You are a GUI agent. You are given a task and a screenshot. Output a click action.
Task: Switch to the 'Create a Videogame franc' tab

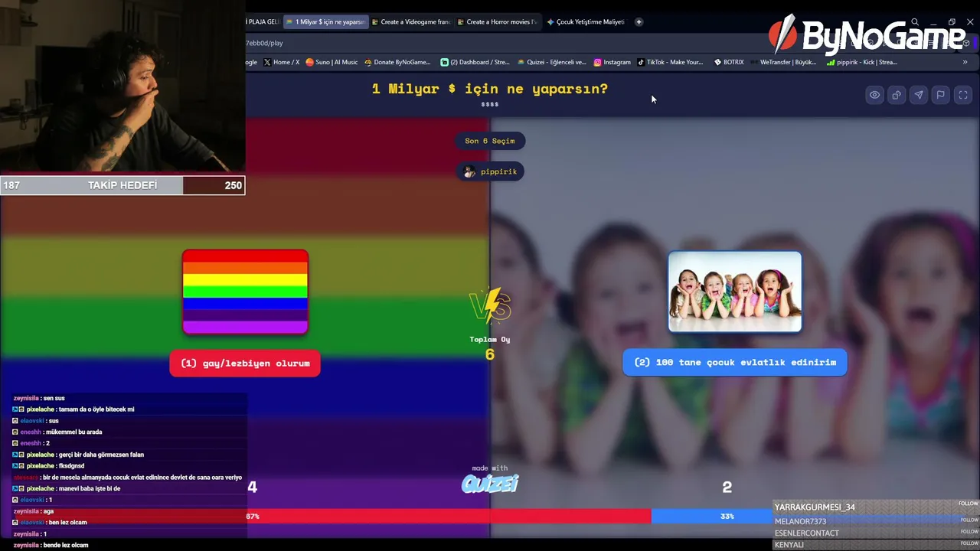point(411,21)
